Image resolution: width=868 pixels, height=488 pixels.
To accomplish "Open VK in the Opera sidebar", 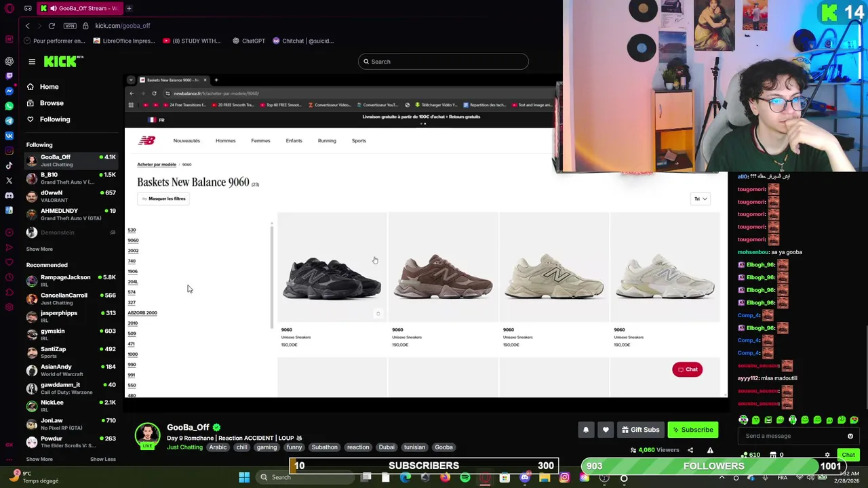I will [9, 136].
